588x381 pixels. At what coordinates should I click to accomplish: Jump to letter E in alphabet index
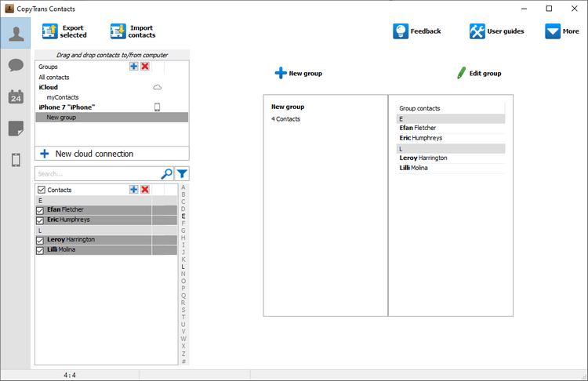[183, 216]
